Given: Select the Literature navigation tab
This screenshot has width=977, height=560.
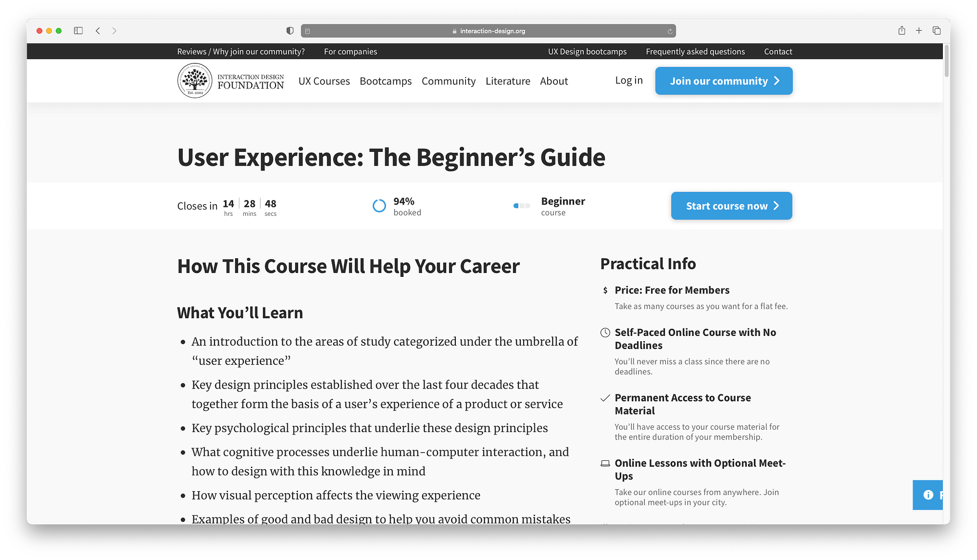Looking at the screenshot, I should click(x=507, y=81).
